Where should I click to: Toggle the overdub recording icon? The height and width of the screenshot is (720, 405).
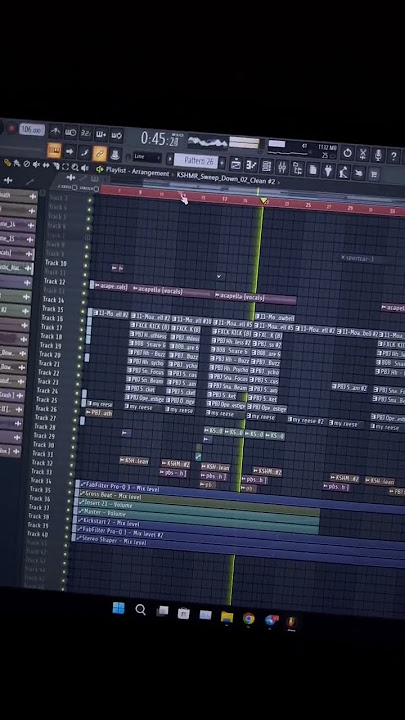point(101,135)
